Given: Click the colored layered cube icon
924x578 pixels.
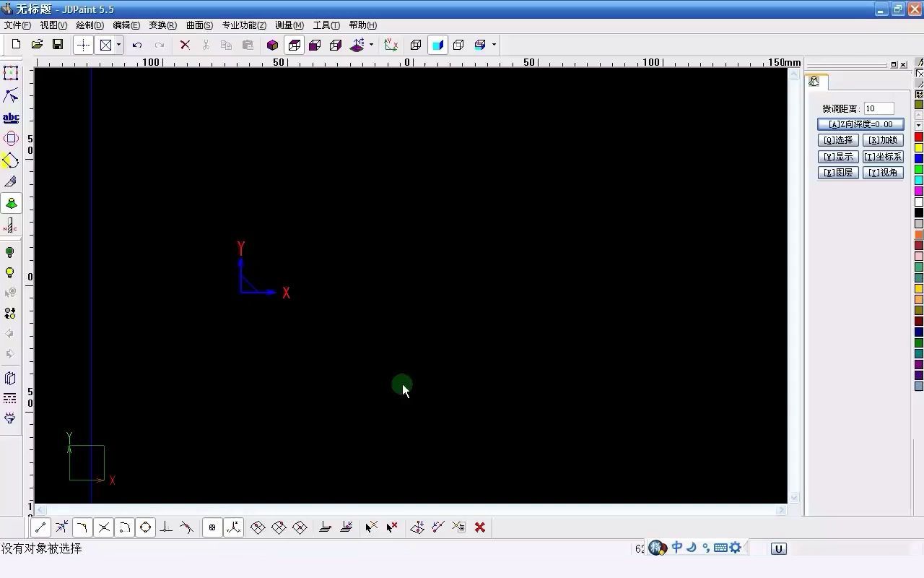Looking at the screenshot, I should point(480,45).
